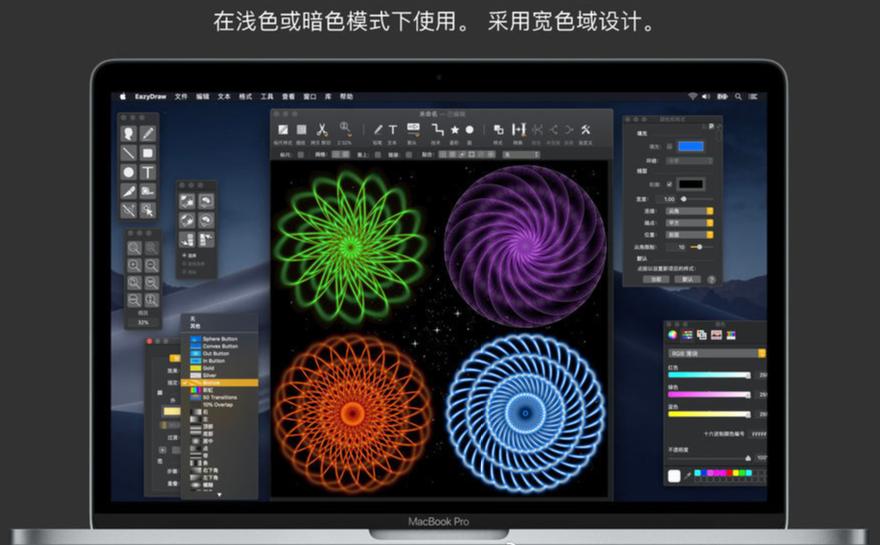Viewport: 880px width, 545px height.
Task: Select the rounded rectangle tool
Action: [x=148, y=153]
